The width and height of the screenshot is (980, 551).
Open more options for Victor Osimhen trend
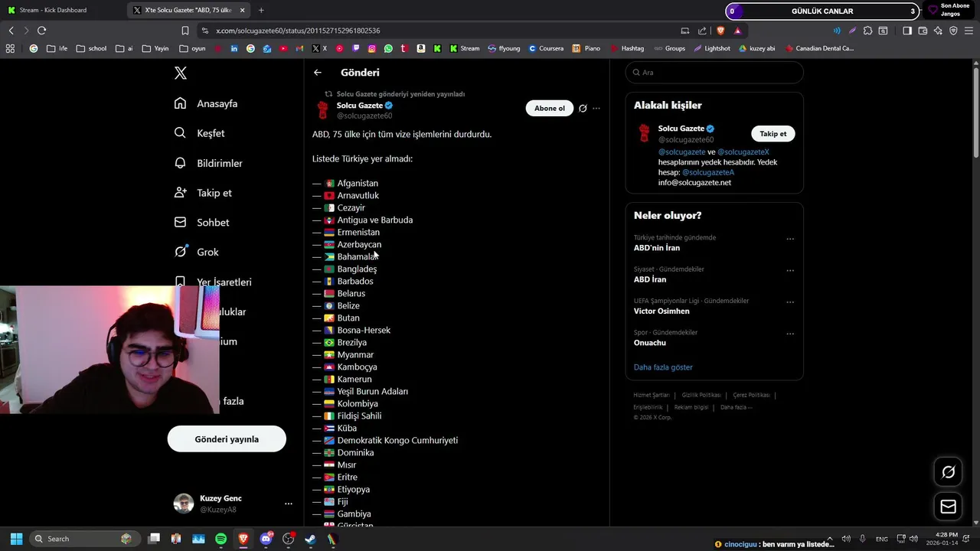(x=790, y=302)
